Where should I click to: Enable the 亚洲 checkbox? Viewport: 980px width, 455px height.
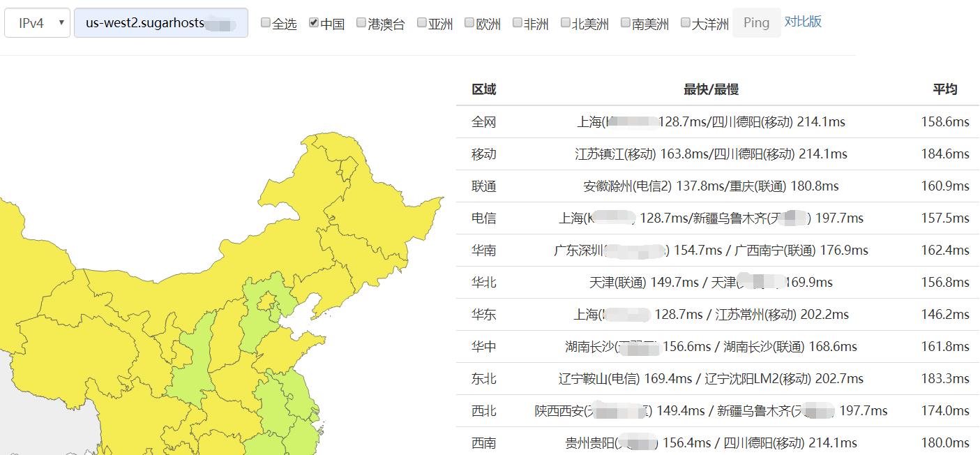click(x=421, y=22)
